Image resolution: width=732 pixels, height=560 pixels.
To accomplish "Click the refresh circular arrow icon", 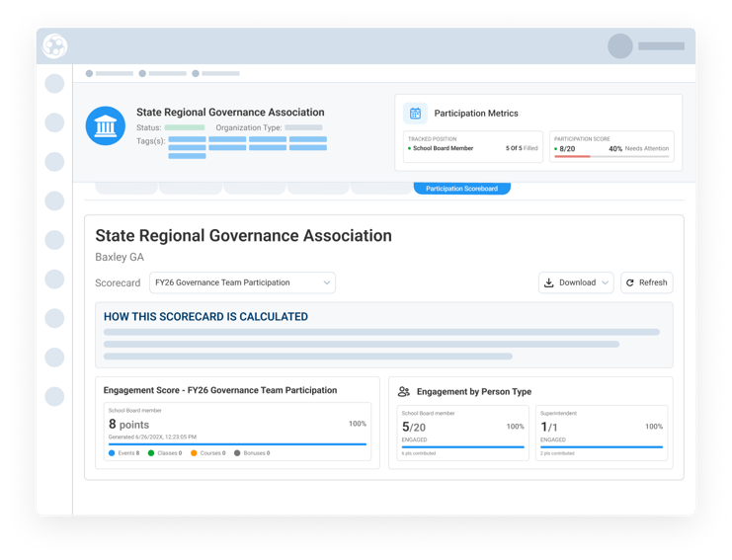I will pyautogui.click(x=630, y=282).
